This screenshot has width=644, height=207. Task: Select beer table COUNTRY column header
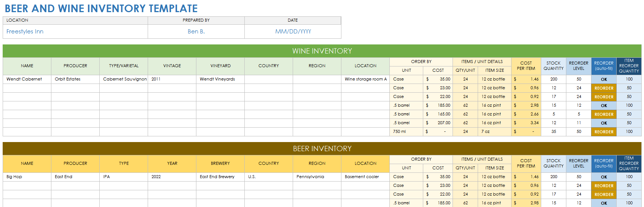click(x=269, y=164)
